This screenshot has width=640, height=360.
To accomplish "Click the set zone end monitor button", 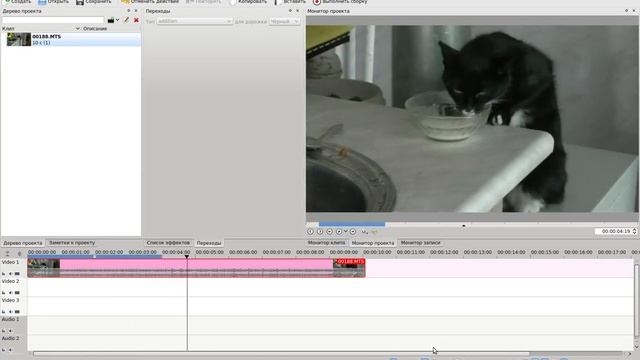I will [x=320, y=231].
